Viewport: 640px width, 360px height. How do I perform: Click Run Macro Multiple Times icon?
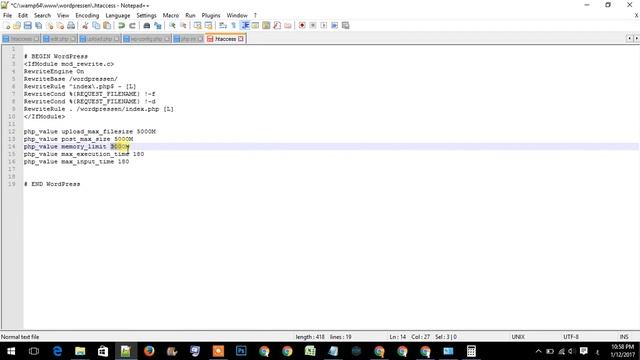click(x=334, y=26)
